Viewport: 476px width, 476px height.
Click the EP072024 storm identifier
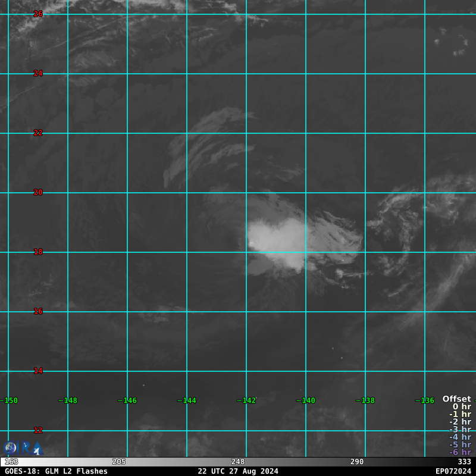[x=453, y=471]
